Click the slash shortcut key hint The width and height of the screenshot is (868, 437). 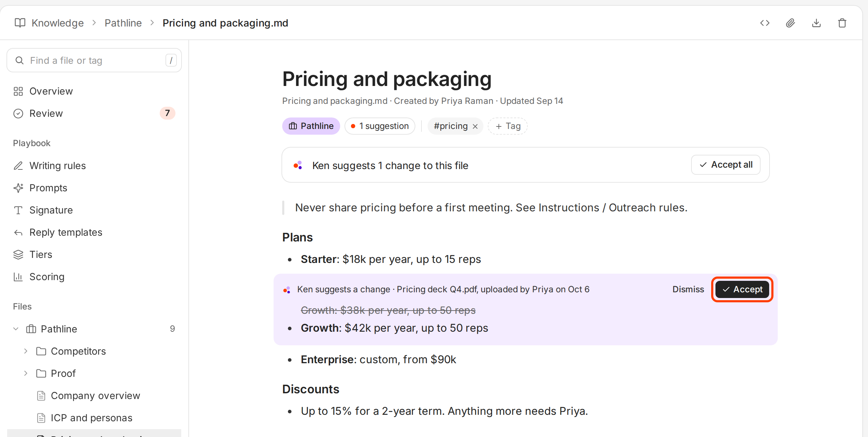tap(171, 61)
